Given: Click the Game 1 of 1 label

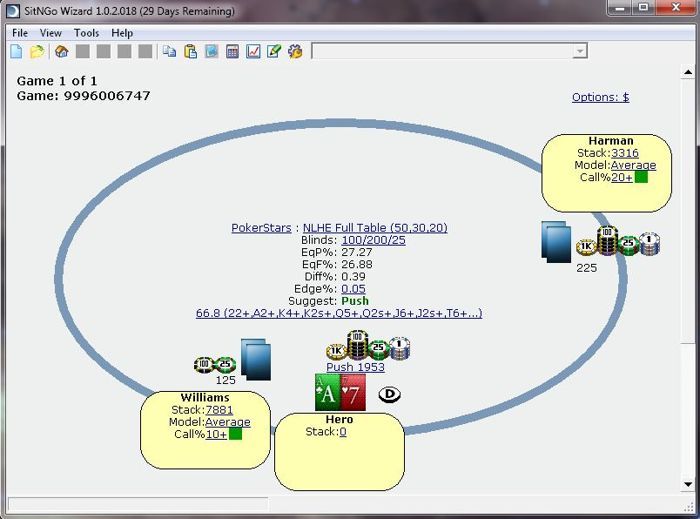Looking at the screenshot, I should [x=57, y=81].
